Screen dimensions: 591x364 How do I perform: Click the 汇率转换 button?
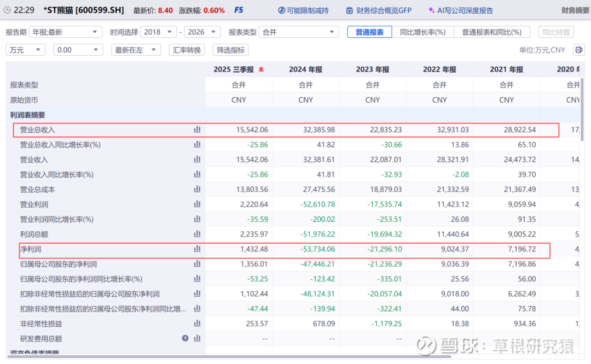(x=187, y=50)
